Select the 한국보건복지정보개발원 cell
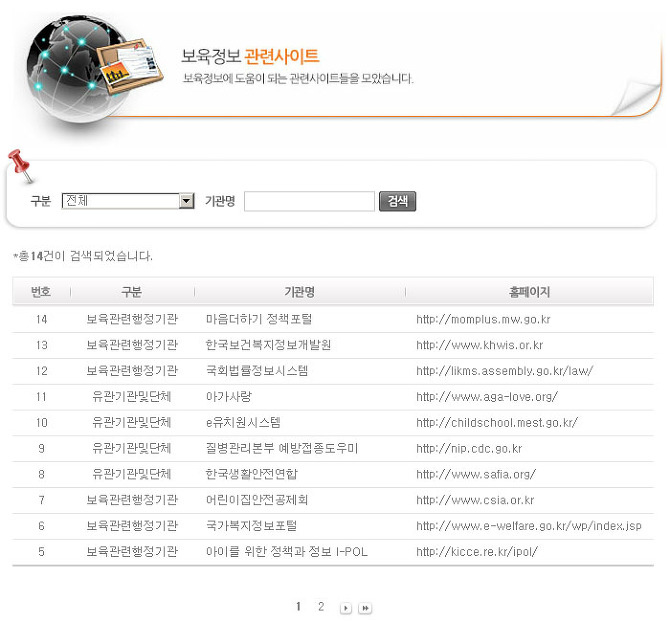The image size is (670, 622). 268,345
